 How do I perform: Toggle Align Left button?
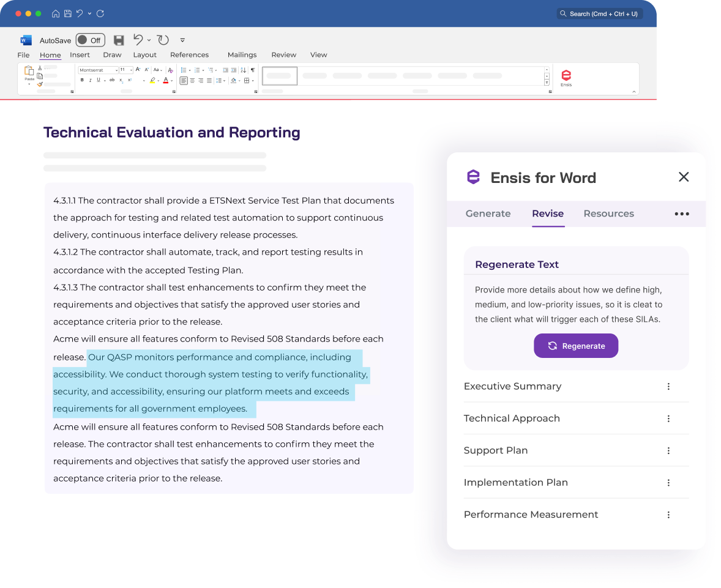point(184,80)
